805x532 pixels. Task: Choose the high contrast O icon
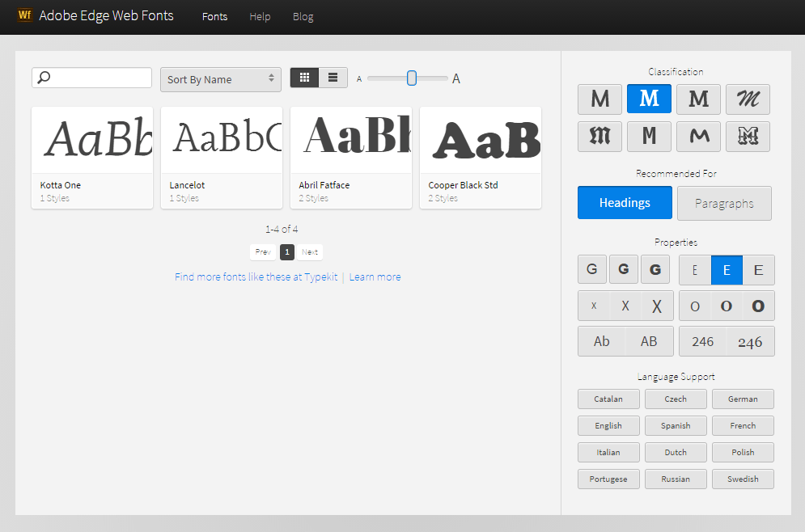758,306
